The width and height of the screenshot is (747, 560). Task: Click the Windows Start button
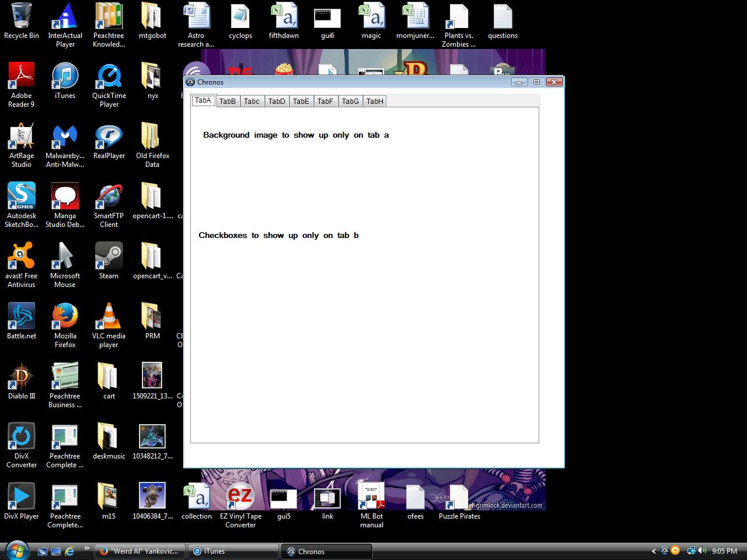coord(16,551)
